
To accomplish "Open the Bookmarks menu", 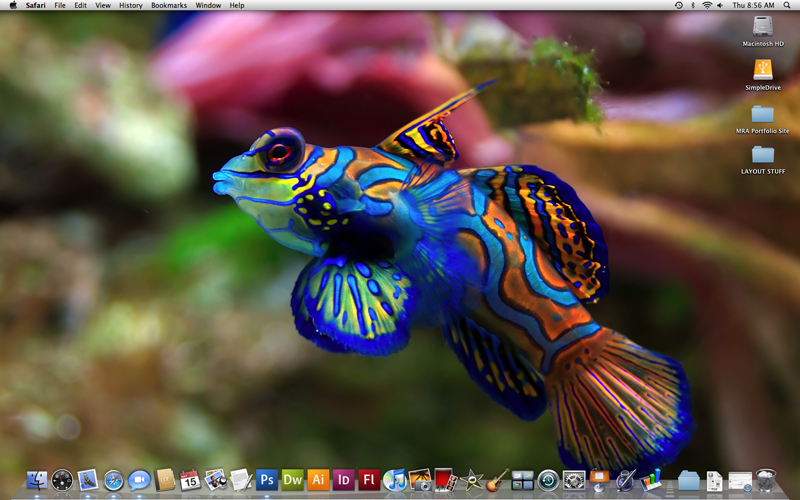I will click(x=169, y=5).
